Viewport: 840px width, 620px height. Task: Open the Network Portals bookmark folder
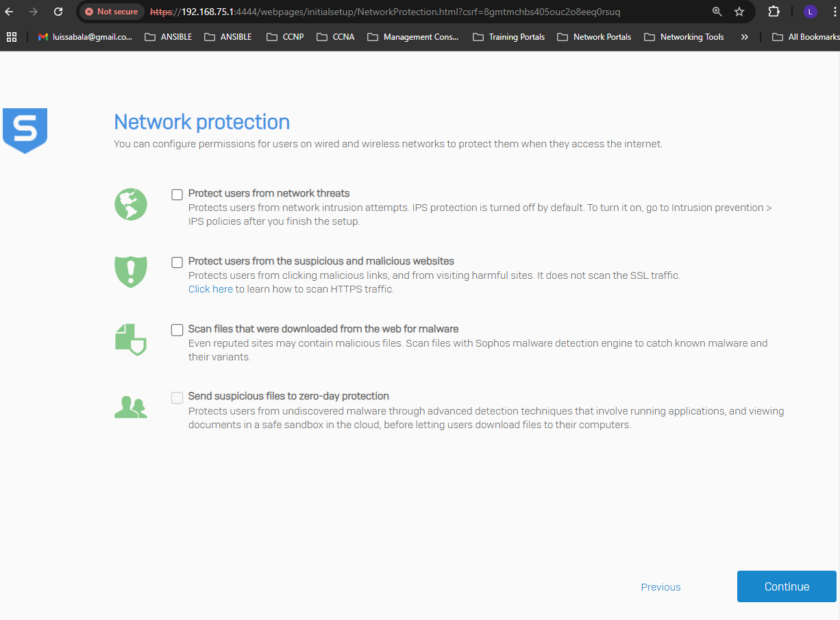tap(594, 37)
